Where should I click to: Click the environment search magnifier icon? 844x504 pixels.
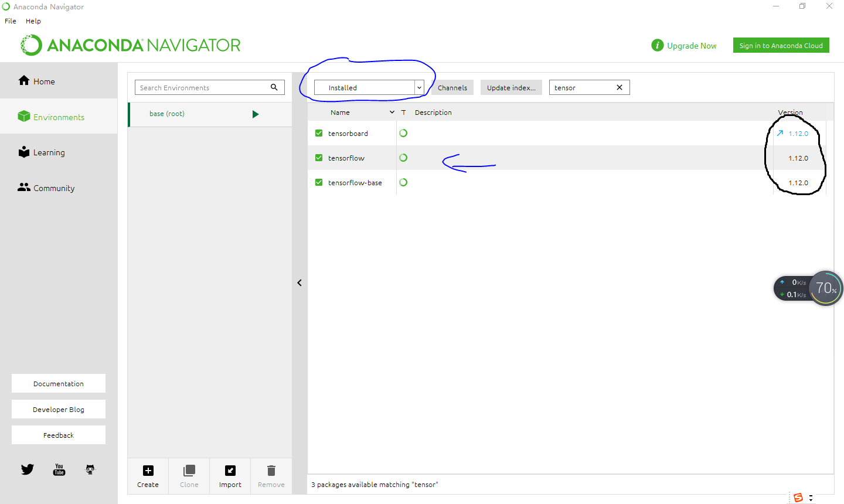tap(274, 87)
